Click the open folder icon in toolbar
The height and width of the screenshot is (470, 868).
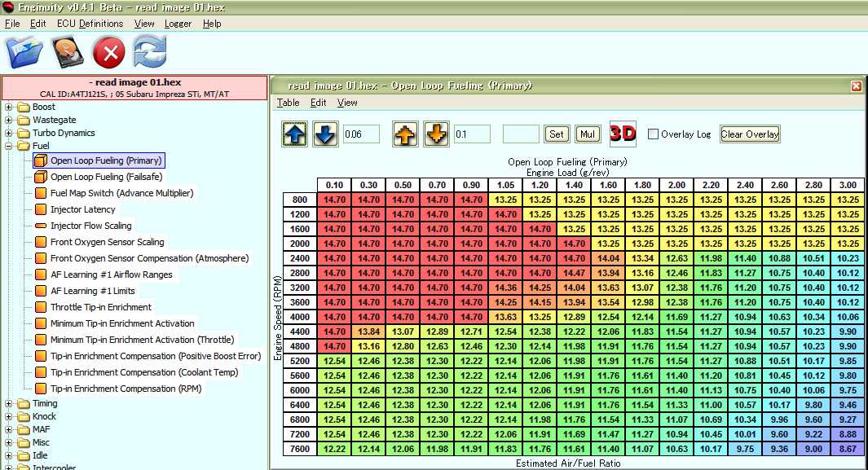click(x=23, y=53)
